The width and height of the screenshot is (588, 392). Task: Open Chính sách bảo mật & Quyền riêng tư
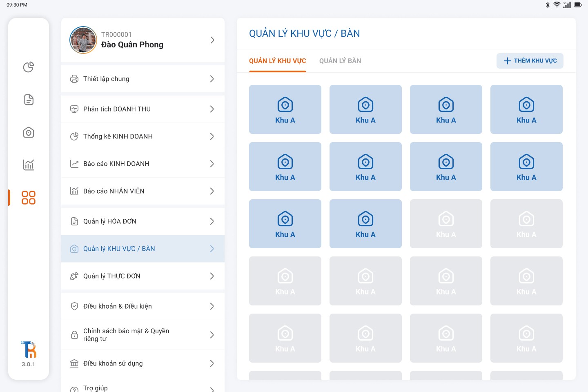[143, 335]
